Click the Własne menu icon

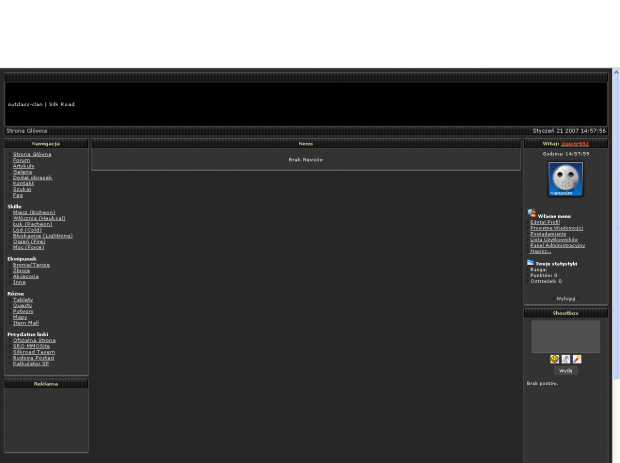[x=532, y=213]
